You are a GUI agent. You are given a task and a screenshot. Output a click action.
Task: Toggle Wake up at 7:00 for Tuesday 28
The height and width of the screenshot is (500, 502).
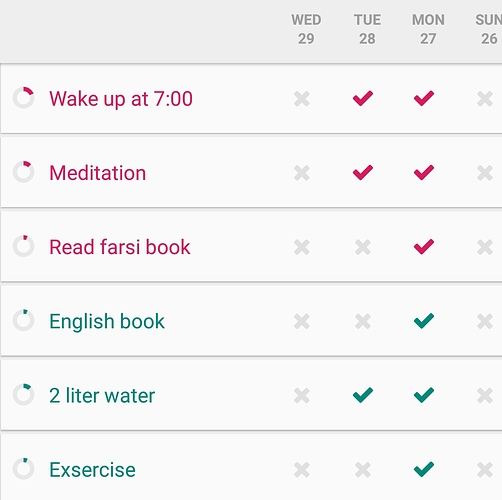pos(363,98)
